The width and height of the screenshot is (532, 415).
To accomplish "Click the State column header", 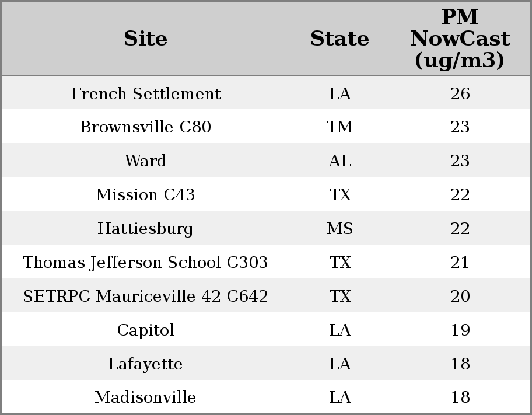I will click(339, 39).
